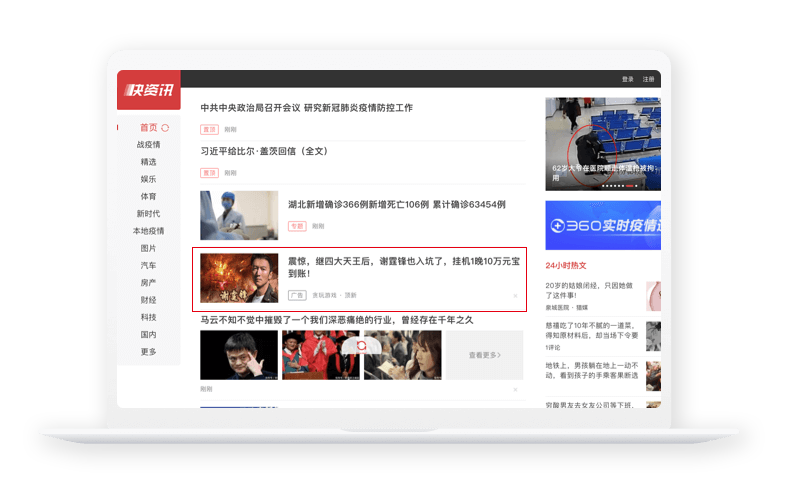This screenshot has width=794, height=486.
Task: Click the first Jack Ma photo thumbnail
Action: [x=239, y=355]
